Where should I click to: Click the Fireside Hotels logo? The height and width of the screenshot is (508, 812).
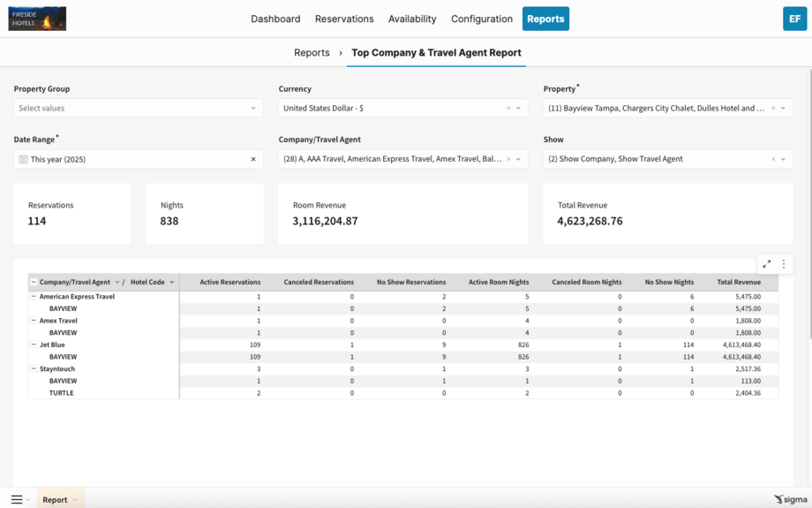click(37, 19)
